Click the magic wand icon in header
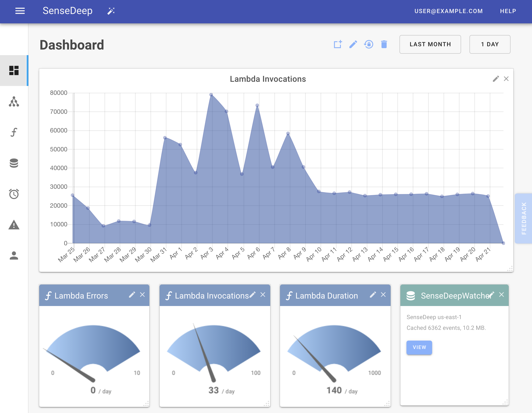Image resolution: width=532 pixels, height=413 pixels. click(111, 11)
